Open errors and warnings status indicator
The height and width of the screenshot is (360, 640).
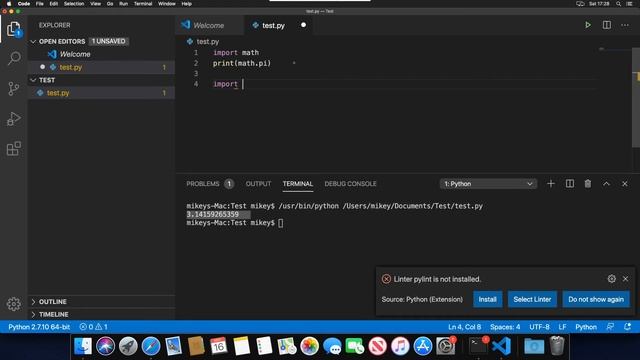click(x=93, y=327)
